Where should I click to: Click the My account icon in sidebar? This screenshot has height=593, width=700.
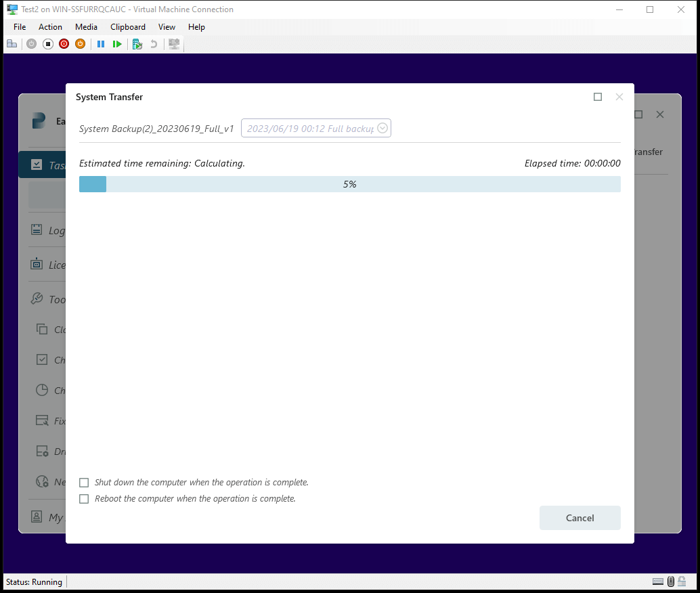pos(37,517)
